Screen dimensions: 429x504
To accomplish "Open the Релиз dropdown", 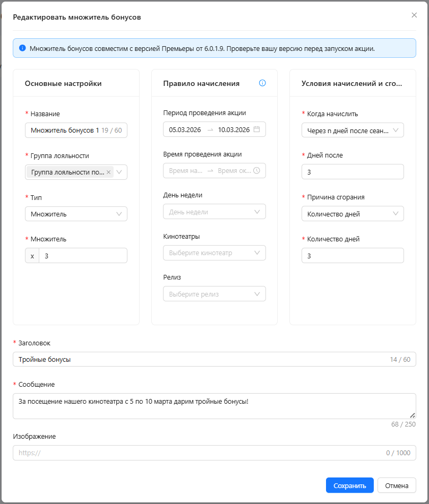I will coord(214,294).
